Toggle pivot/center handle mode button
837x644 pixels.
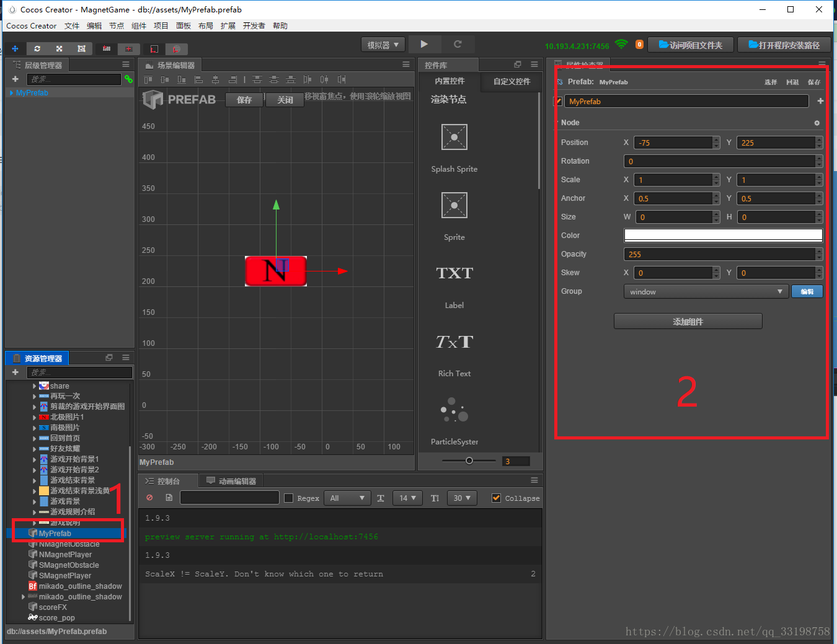pyautogui.click(x=107, y=48)
